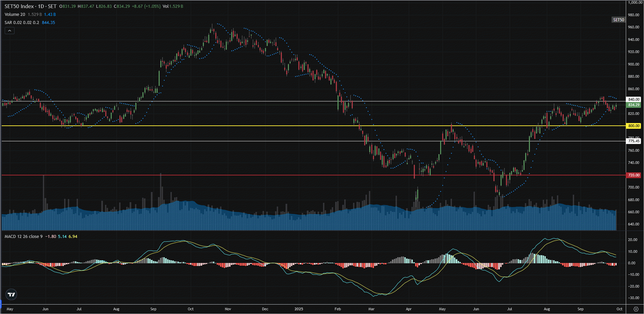Screen dimensions: 644x314
Task: Click the SAR value 844.35 in legend
Action: 48,23
